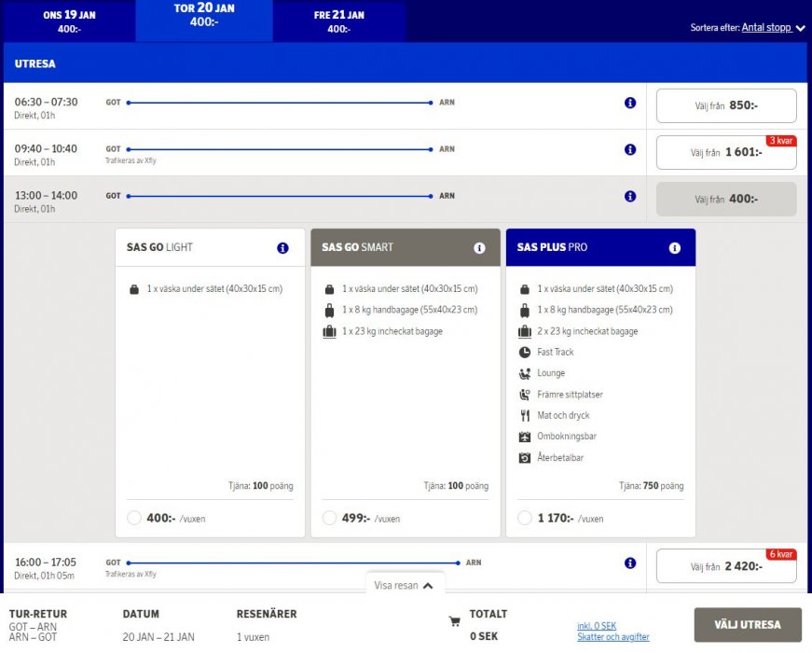Click the shopping cart icon
812x653 pixels.
[455, 621]
